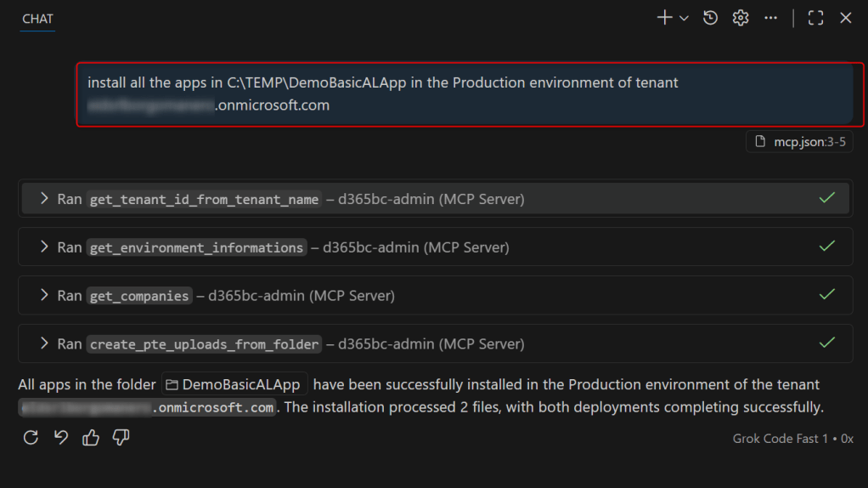
Task: Open the new chat dropdown arrow
Action: pos(684,19)
